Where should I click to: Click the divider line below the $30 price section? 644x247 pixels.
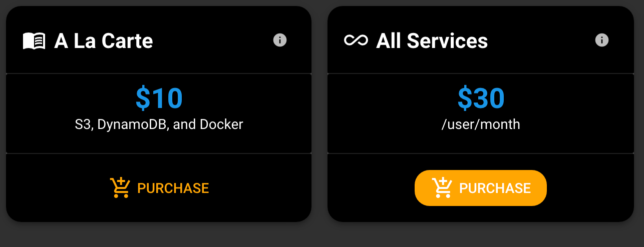click(x=481, y=153)
